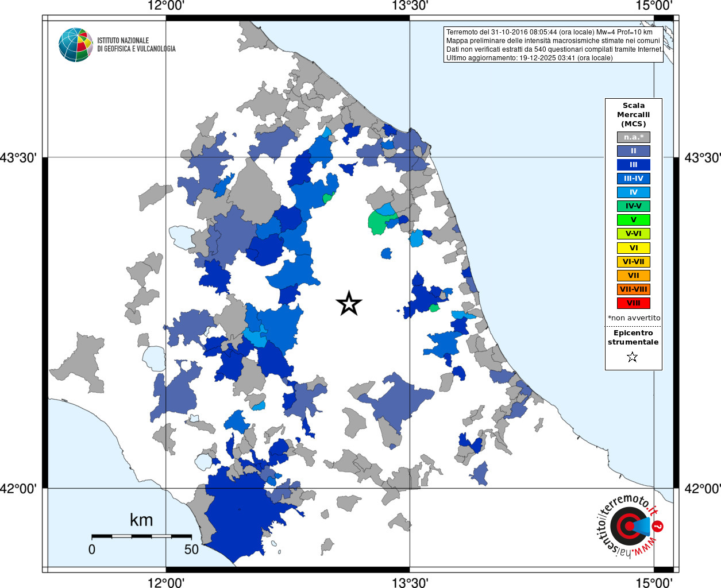Click the large green municipality north-east of epicenter

(377, 222)
